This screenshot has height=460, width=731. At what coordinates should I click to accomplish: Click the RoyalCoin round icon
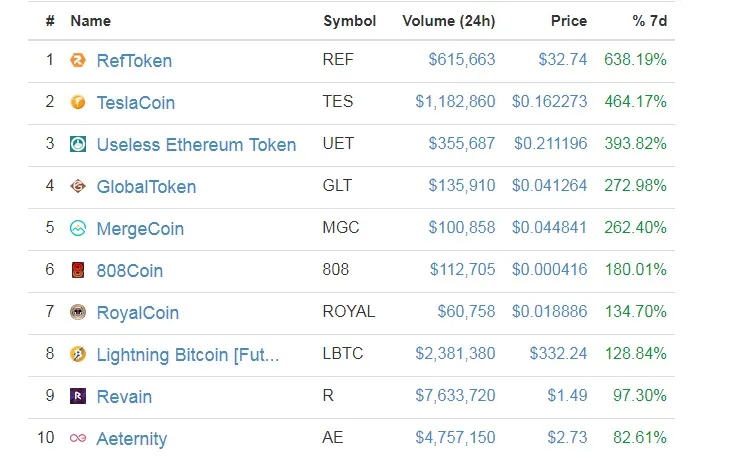pos(78,312)
